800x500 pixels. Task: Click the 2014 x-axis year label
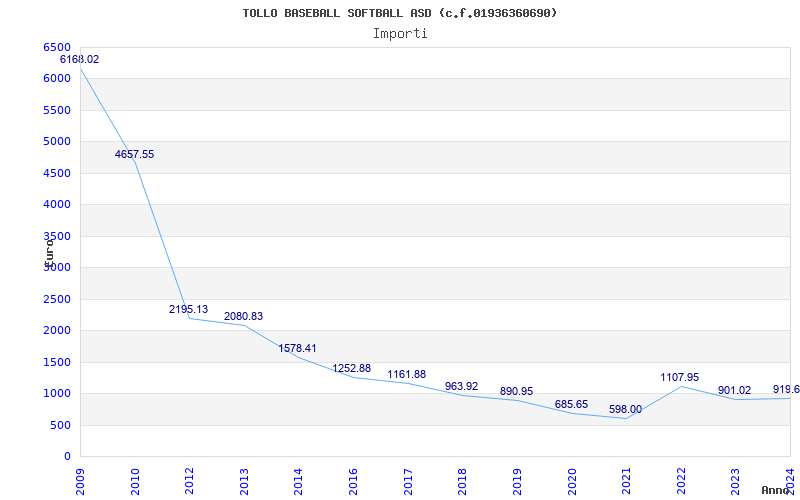coord(298,482)
